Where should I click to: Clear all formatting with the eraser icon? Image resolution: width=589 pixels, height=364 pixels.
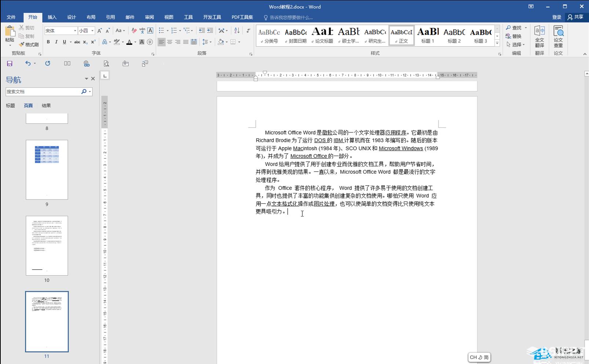tap(134, 31)
